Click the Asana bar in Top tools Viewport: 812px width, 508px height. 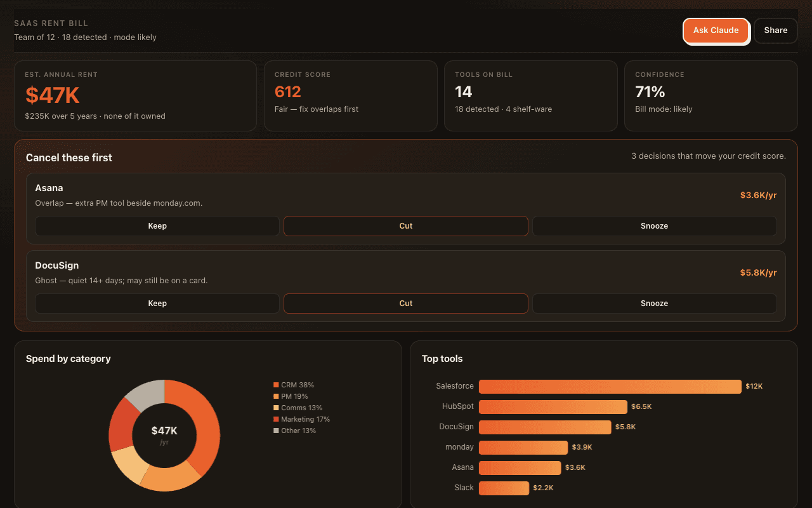click(520, 467)
